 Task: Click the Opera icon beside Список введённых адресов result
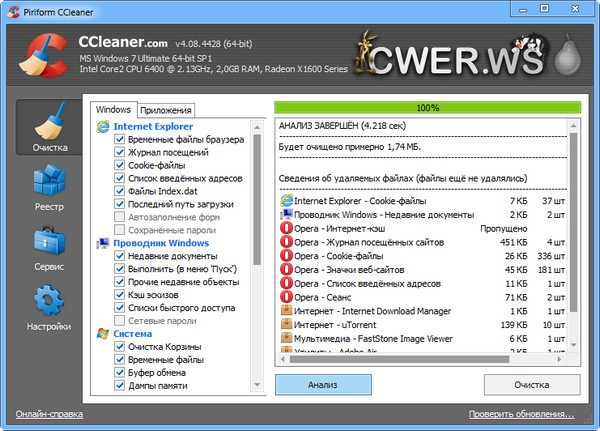(x=286, y=283)
